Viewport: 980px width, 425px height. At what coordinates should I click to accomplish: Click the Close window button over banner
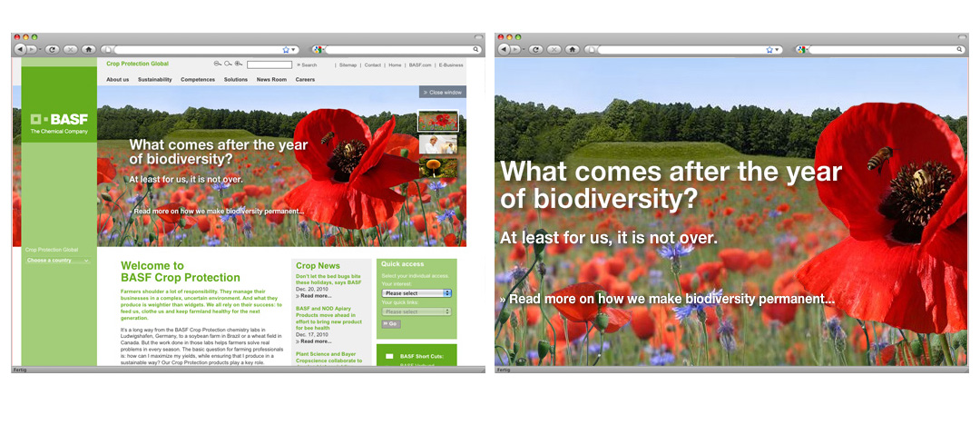(443, 92)
